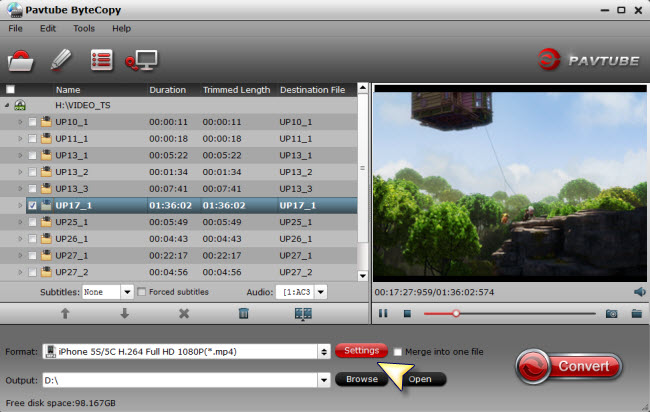The height and width of the screenshot is (412, 650).
Task: Check the UP10_1 checkbox
Action: tap(32, 122)
